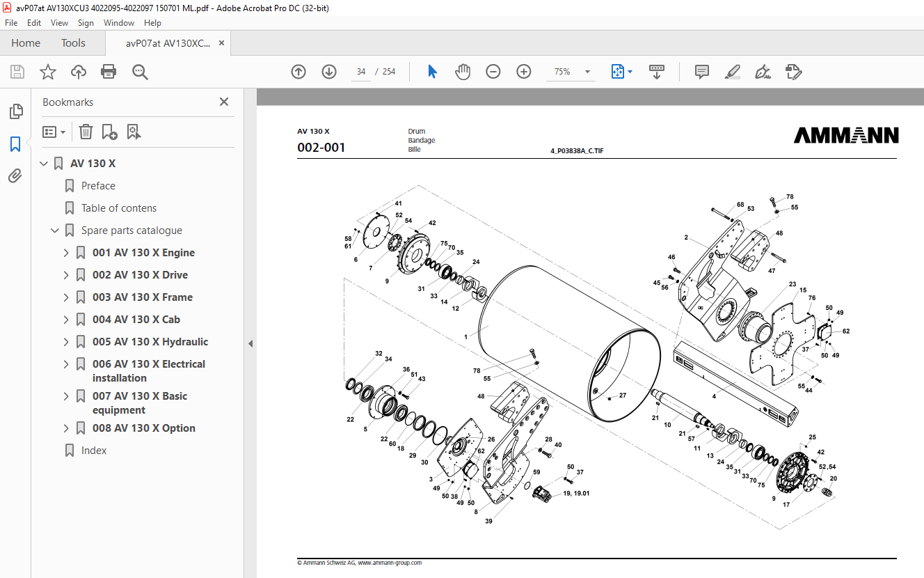Click the page number field showing 34
Screen dimensions: 924x578
[361, 72]
